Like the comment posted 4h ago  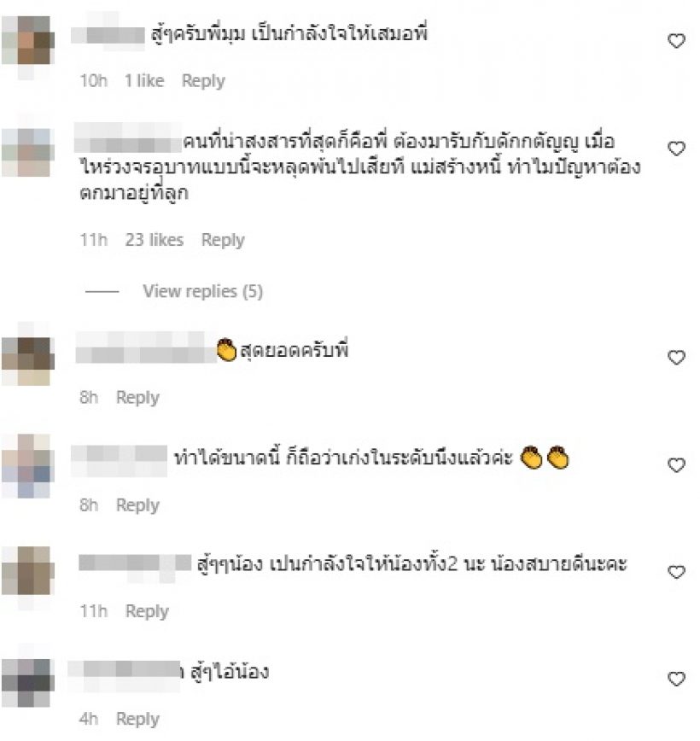click(x=676, y=679)
